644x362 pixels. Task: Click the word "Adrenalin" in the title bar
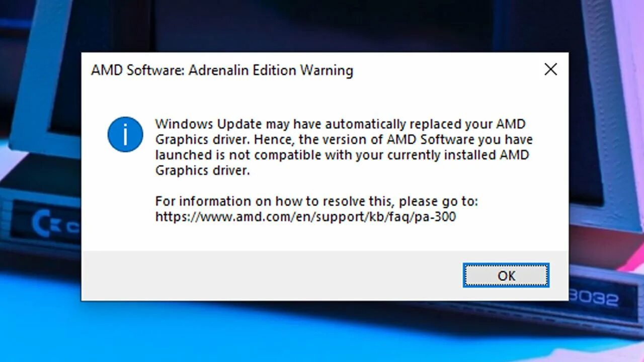tap(219, 70)
